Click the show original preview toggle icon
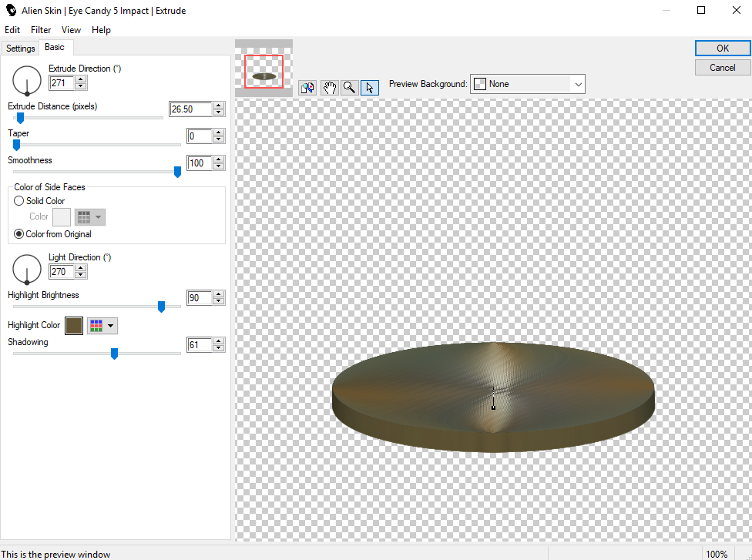Image resolution: width=752 pixels, height=560 pixels. click(x=307, y=87)
